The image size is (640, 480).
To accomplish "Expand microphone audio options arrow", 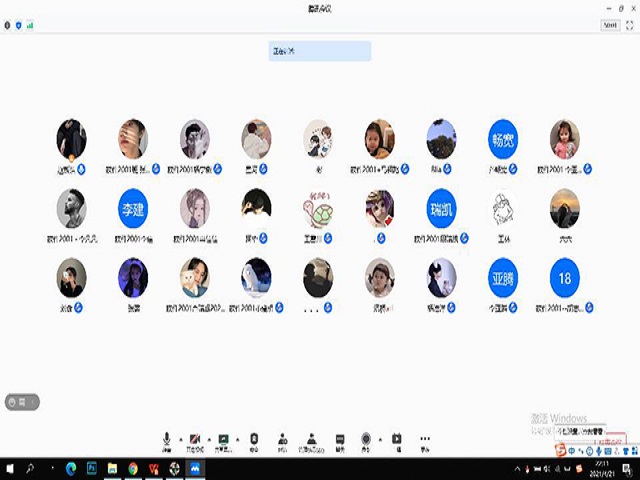I will coord(180,439).
